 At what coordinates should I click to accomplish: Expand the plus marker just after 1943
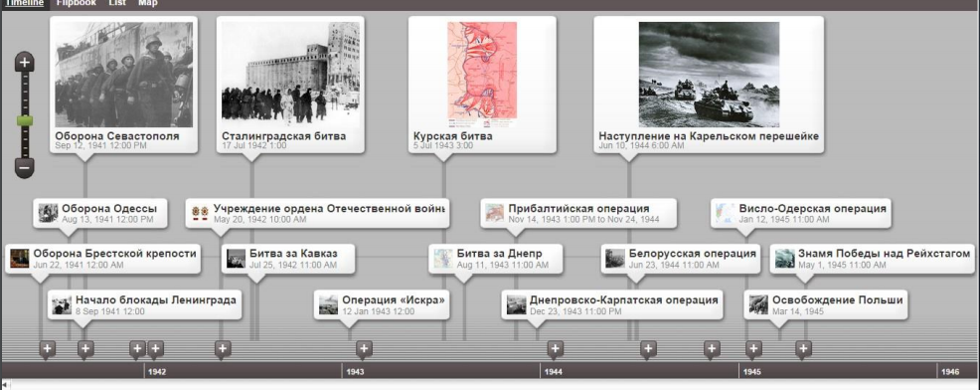tap(365, 348)
